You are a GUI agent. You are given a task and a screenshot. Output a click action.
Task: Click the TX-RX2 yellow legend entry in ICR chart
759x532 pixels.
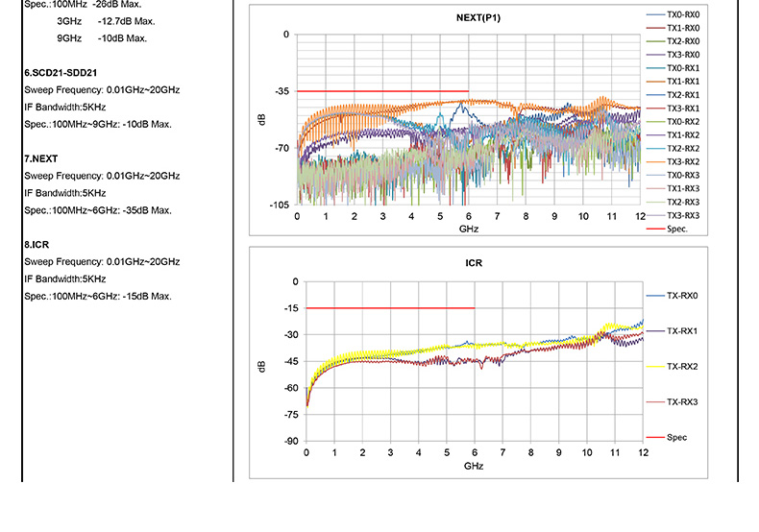(x=681, y=367)
